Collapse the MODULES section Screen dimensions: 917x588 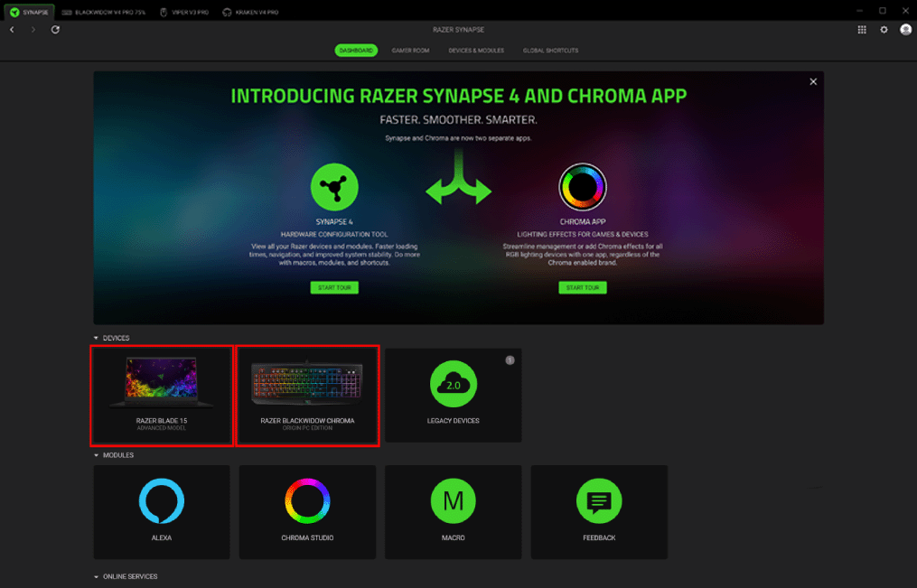[98, 455]
